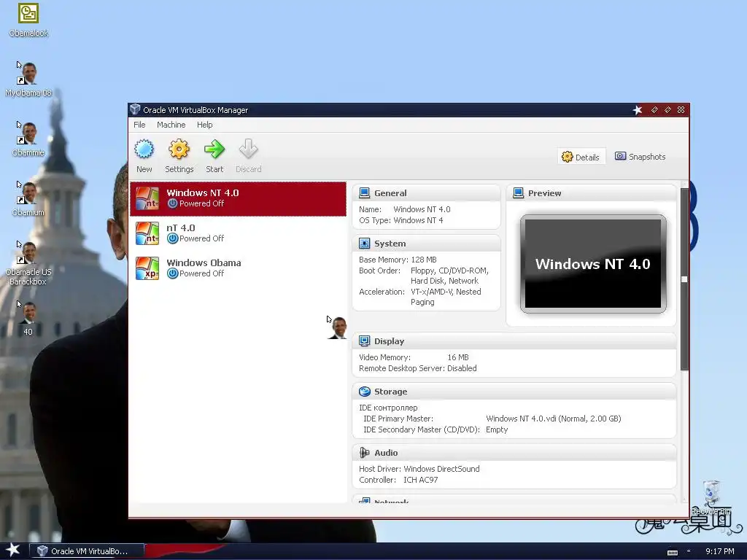Click the Storage section disk icon

click(x=365, y=392)
